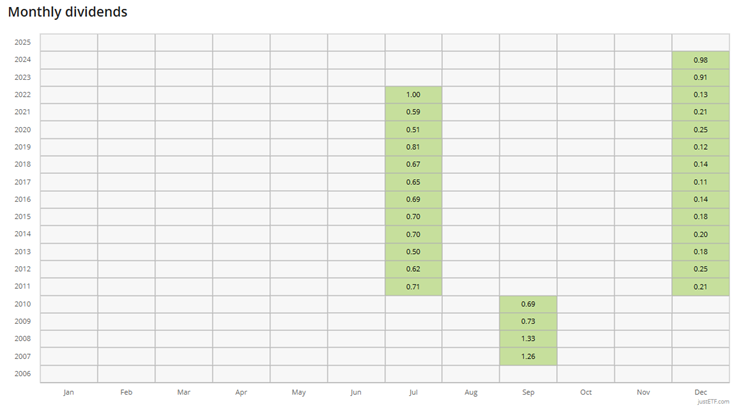
Task: Select the 0.59 July 2021 dividend cell
Action: point(413,112)
